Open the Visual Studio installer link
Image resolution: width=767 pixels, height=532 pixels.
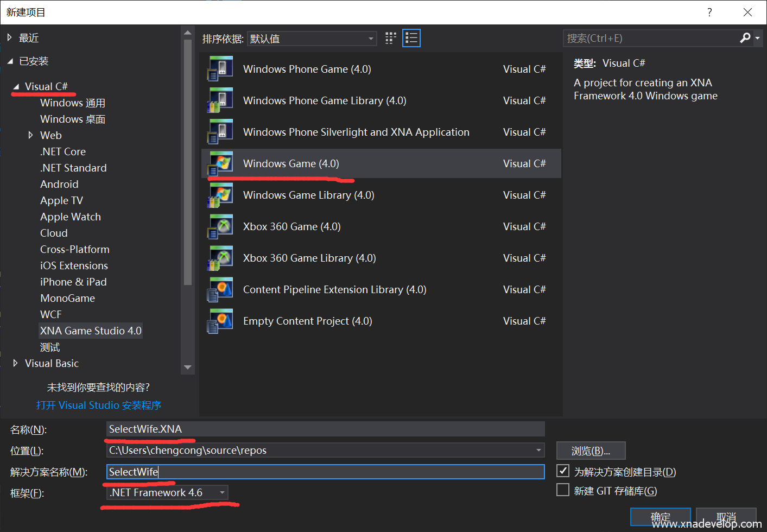coord(99,405)
